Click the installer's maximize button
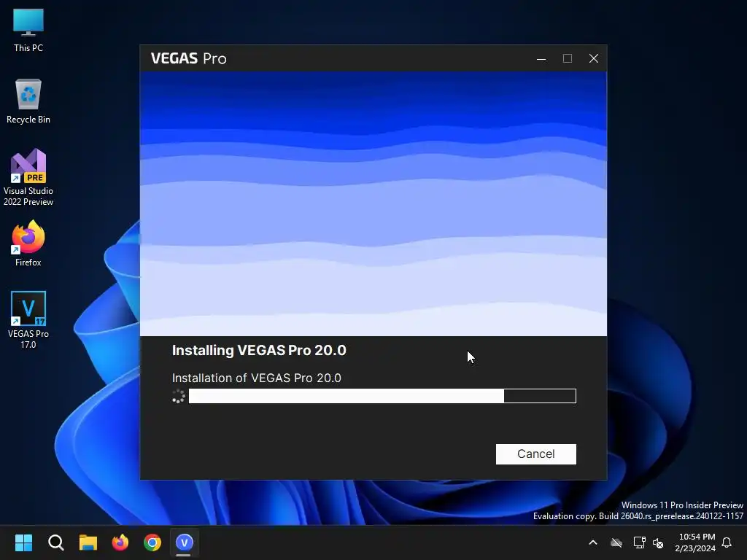Image resolution: width=747 pixels, height=560 pixels. tap(568, 58)
